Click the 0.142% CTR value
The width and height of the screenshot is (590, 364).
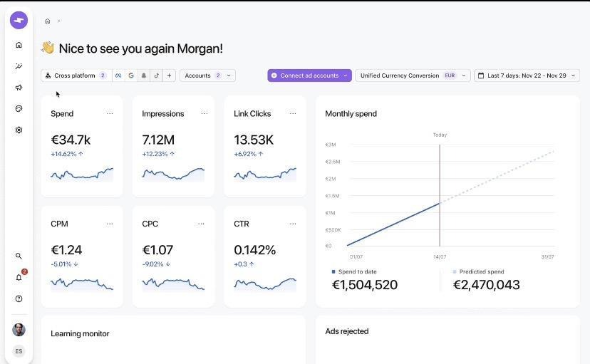pos(254,250)
